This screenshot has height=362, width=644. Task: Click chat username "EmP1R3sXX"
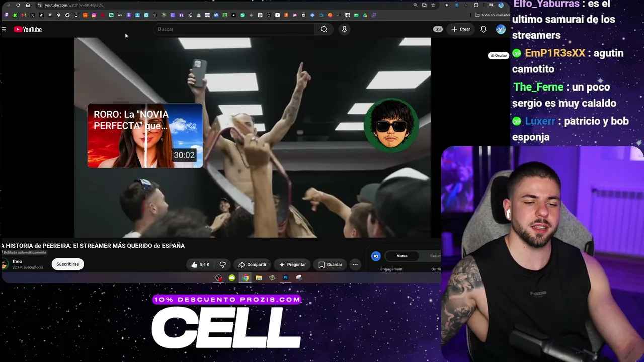click(555, 53)
